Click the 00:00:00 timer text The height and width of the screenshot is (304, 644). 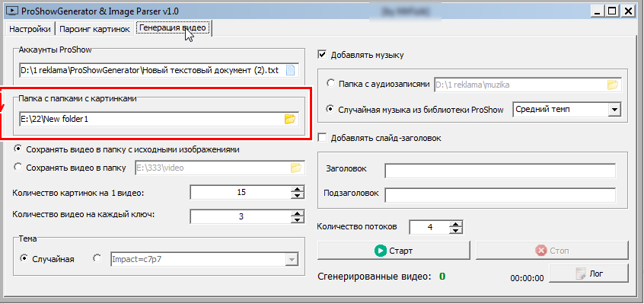coord(527,278)
